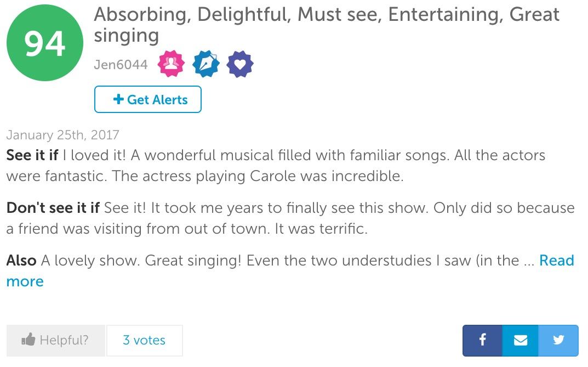Click the bold "Also" label
Image resolution: width=588 pixels, height=367 pixels.
coord(21,261)
